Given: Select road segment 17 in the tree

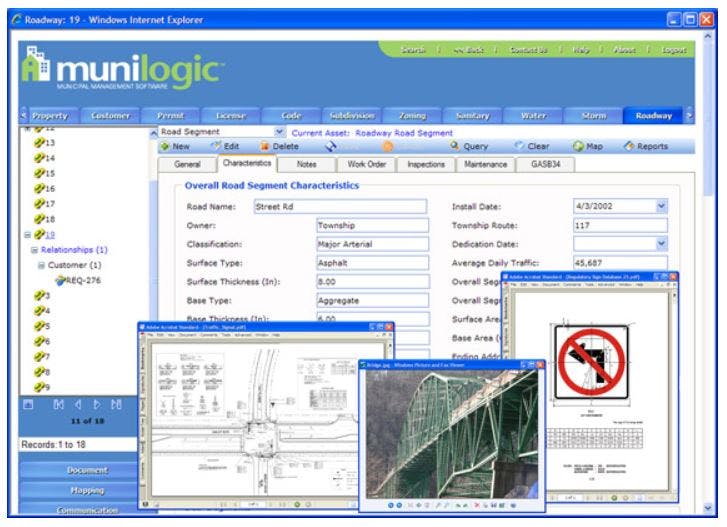Looking at the screenshot, I should pyautogui.click(x=45, y=204).
